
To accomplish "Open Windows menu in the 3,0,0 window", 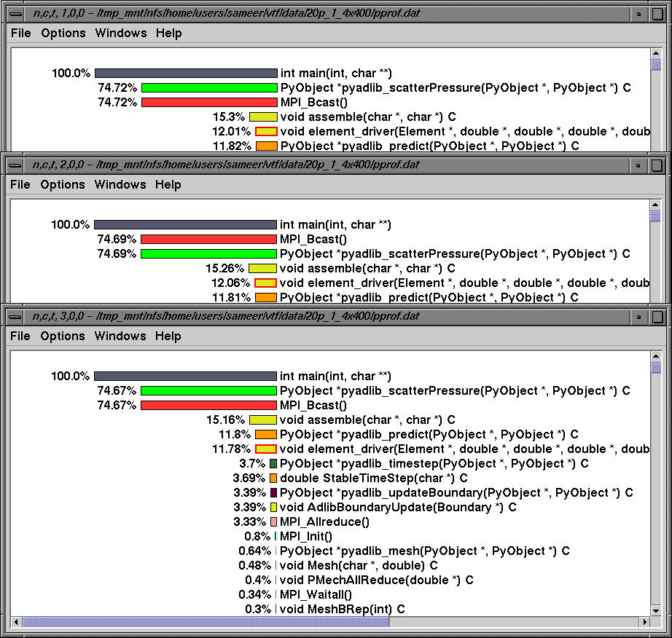I will (x=120, y=336).
